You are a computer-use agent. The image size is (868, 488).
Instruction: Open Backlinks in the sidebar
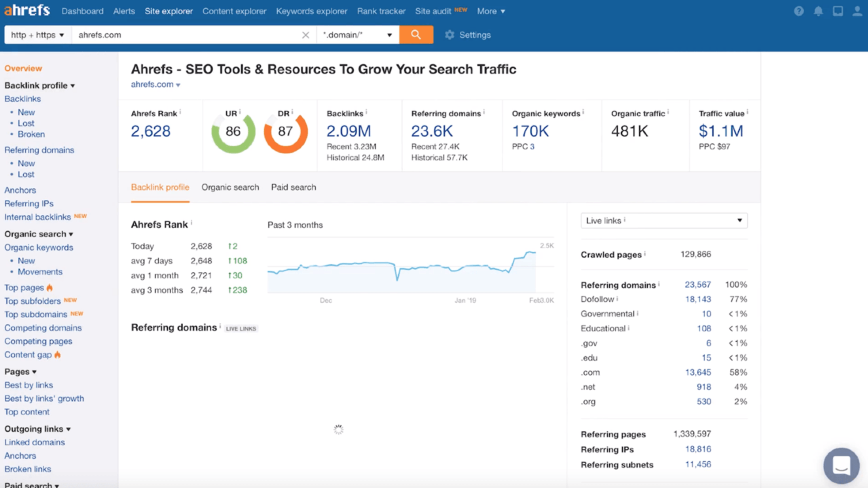tap(23, 99)
